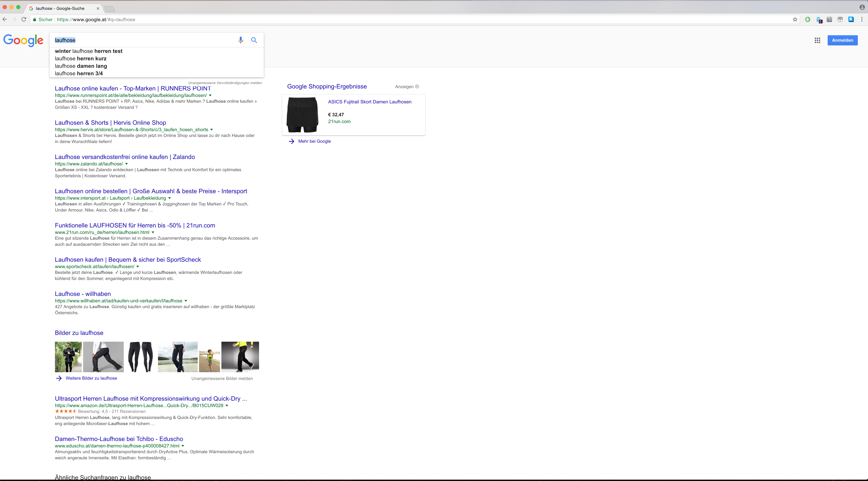Screen dimensions: 868x481
Task: Open 'Laufhosen & Shorts | Hervis Online Shop' link
Action: point(110,123)
